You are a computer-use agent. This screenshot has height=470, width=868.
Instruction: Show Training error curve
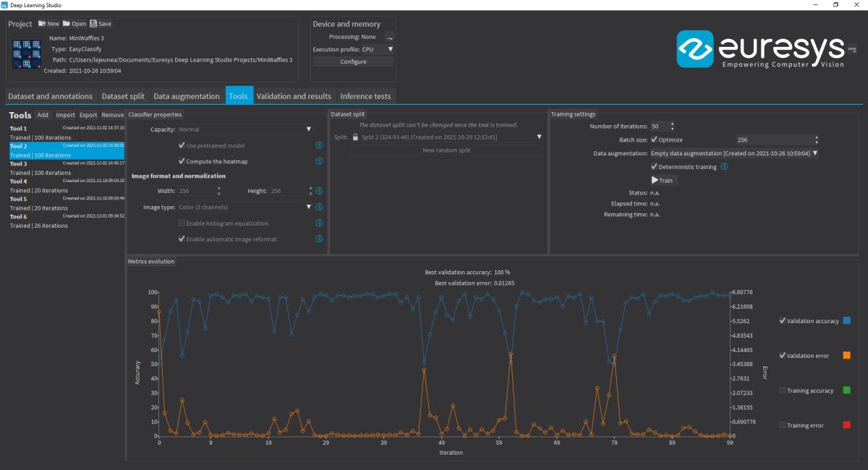tap(783, 426)
